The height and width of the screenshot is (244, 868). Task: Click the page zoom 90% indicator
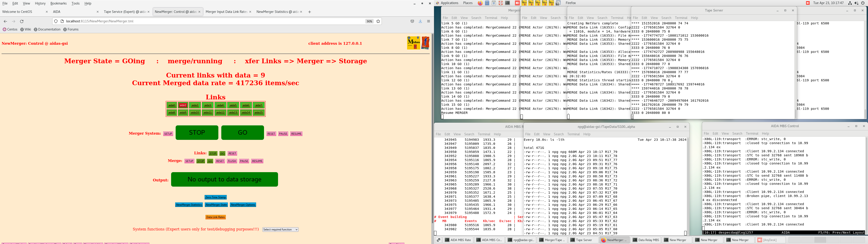[x=369, y=21]
